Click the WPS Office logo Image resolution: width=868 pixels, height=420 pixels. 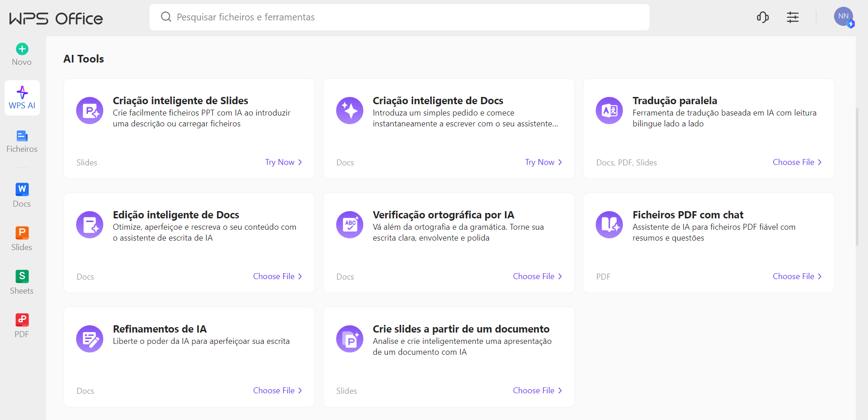click(56, 18)
